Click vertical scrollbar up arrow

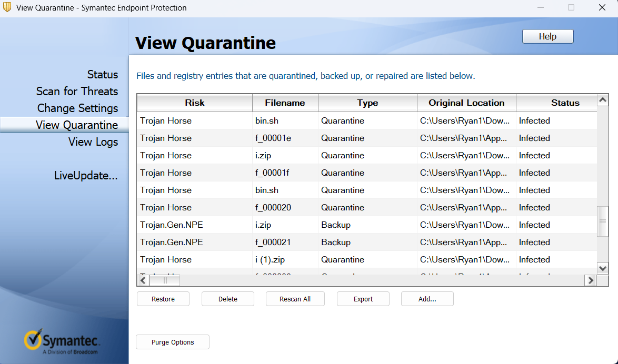coord(603,100)
